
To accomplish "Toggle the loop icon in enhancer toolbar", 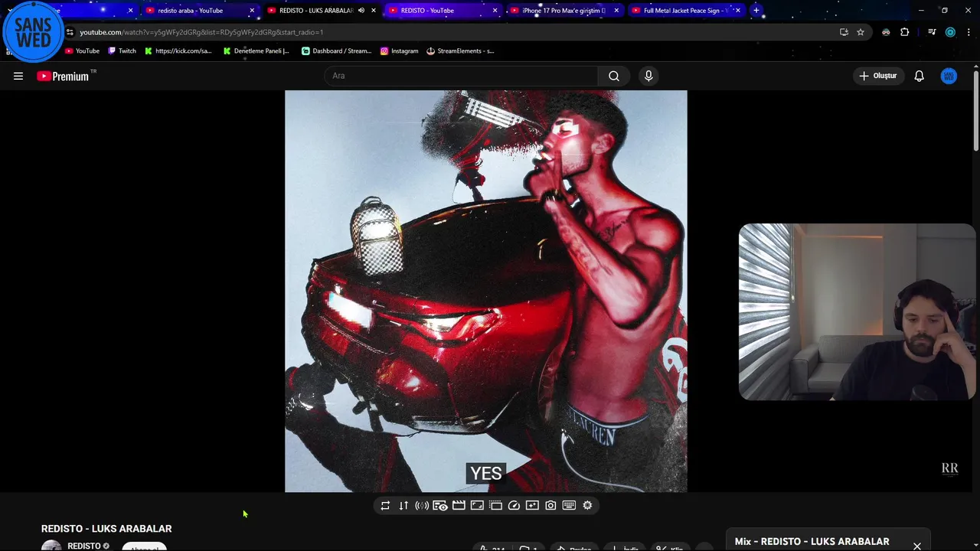I will (385, 506).
